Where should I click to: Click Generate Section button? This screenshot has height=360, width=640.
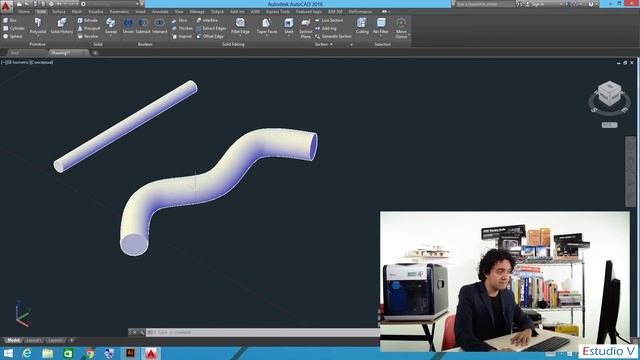pos(333,36)
